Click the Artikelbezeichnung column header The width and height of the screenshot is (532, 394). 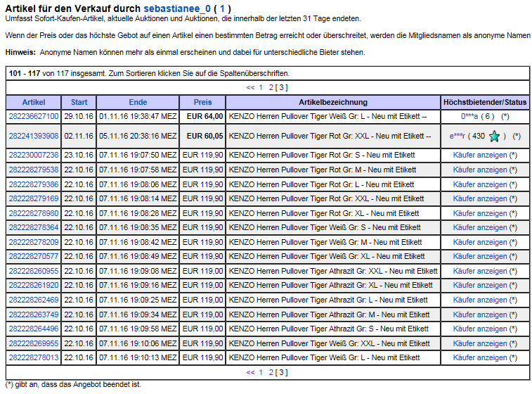[x=333, y=102]
